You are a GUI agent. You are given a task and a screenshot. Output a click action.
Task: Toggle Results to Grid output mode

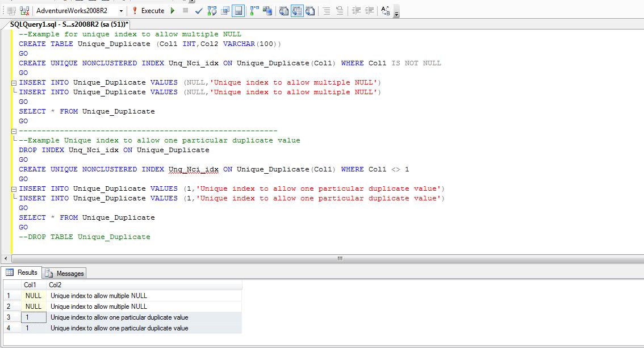point(297,10)
